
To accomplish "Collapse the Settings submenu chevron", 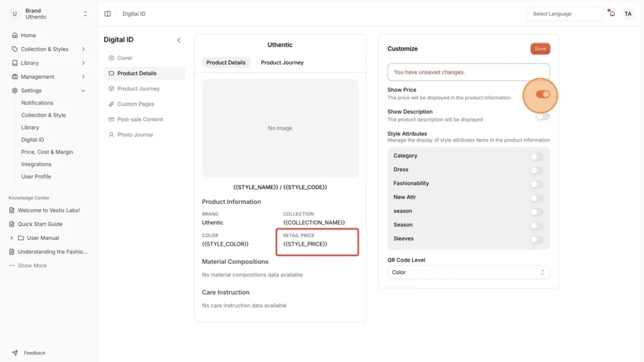I will (83, 90).
